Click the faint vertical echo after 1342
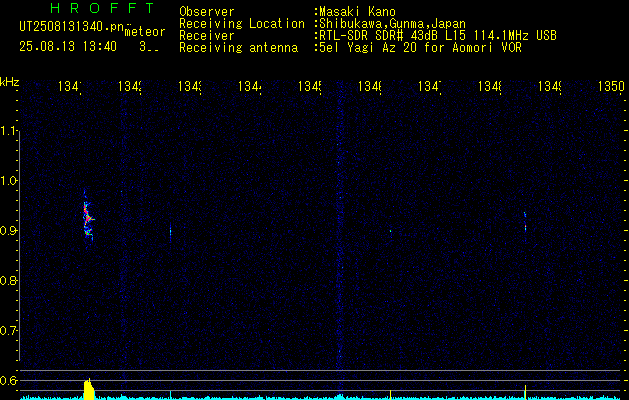This screenshot has height=400, width=629. [170, 233]
